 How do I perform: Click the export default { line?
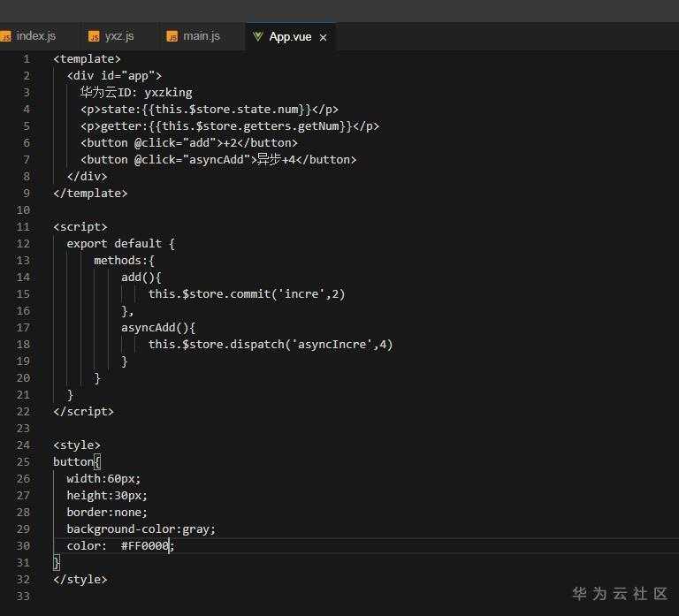pyautogui.click(x=121, y=244)
